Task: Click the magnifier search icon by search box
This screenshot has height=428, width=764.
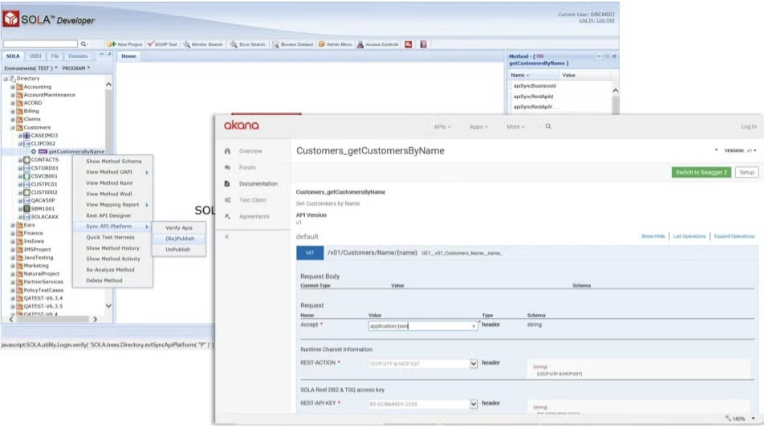Action: [x=83, y=44]
